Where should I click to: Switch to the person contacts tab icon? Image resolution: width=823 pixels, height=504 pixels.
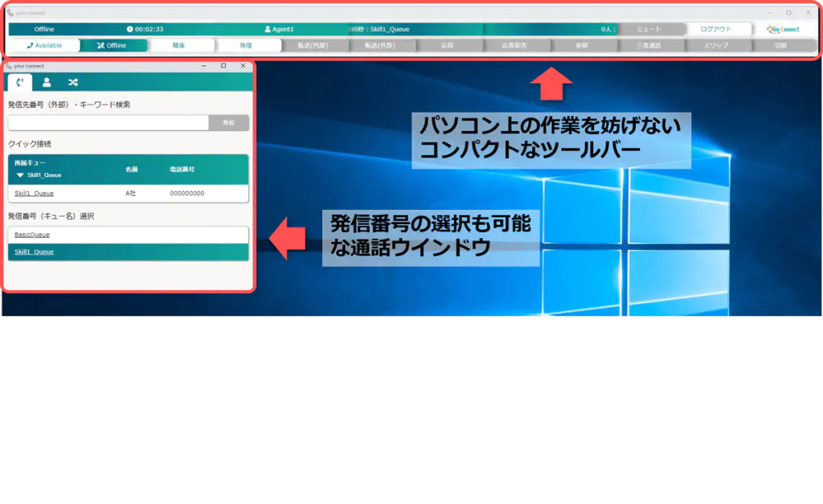click(47, 82)
